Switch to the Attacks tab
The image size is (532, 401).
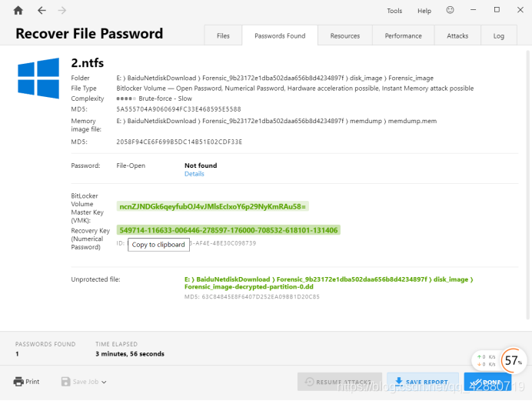click(x=457, y=35)
